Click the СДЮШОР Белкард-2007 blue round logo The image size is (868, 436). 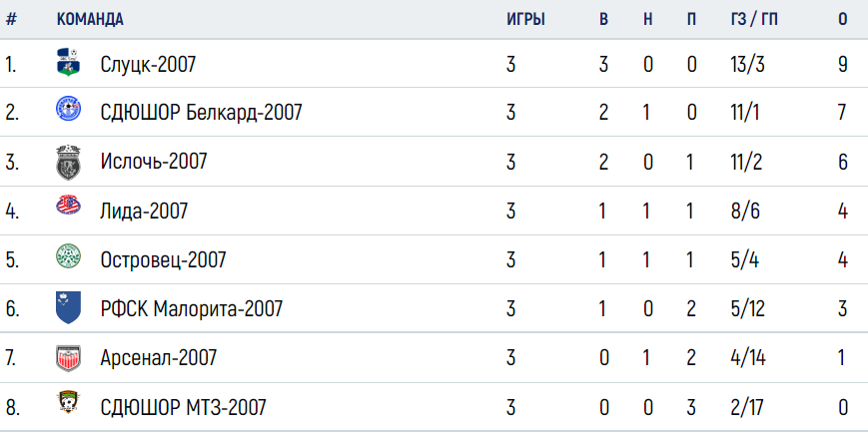click(x=68, y=109)
